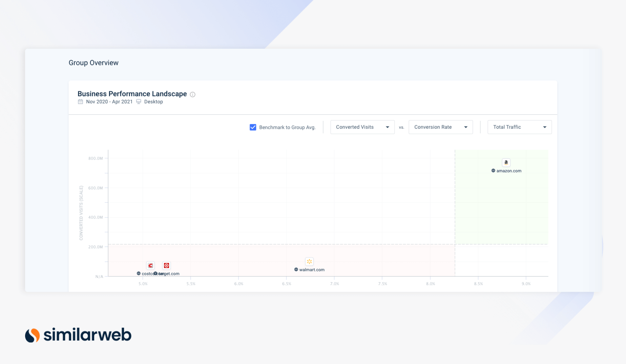Click the N/A y-axis label
This screenshot has width=626, height=364.
coord(99,277)
